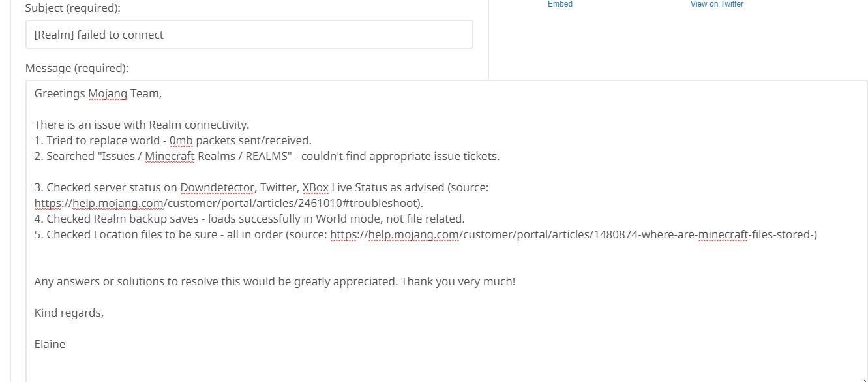Click the URL text '1480874-where-are-minecraft-files-stored-'

(x=704, y=234)
